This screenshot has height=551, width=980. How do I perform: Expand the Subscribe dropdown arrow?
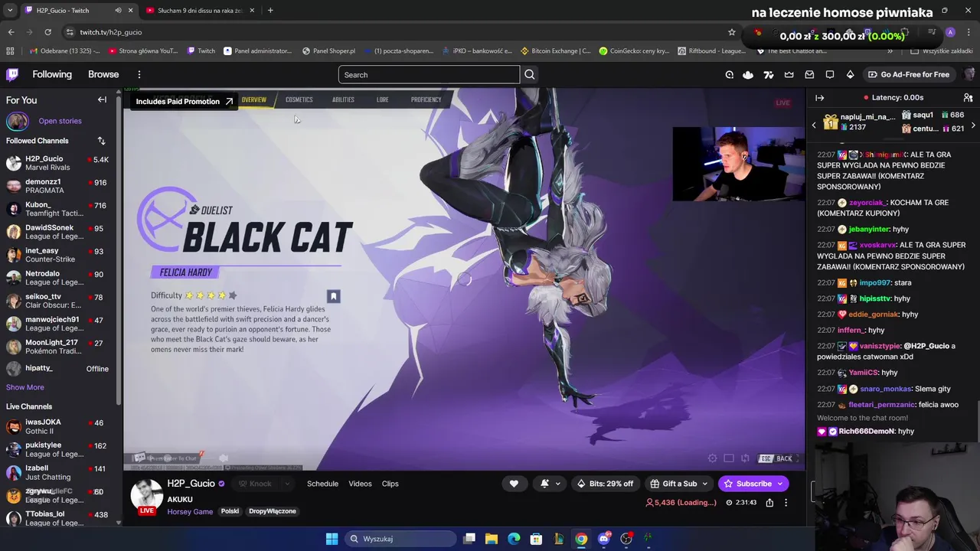(x=780, y=484)
